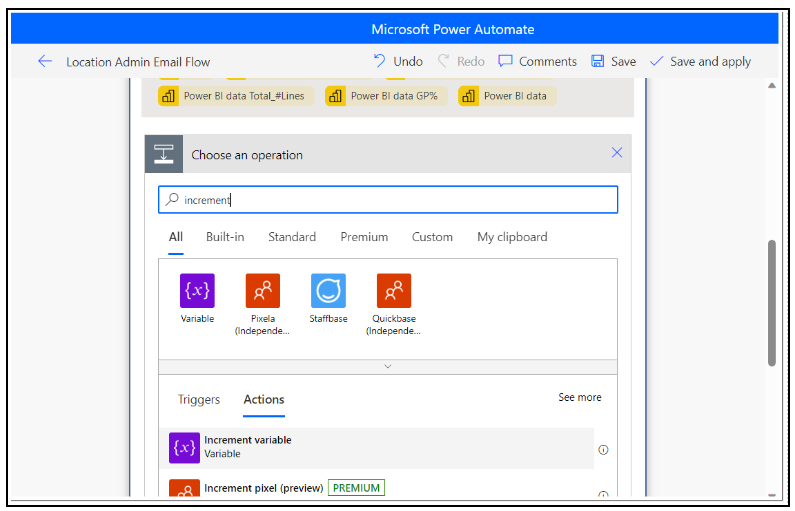Focus the increment search field
The image size is (795, 511).
click(388, 200)
